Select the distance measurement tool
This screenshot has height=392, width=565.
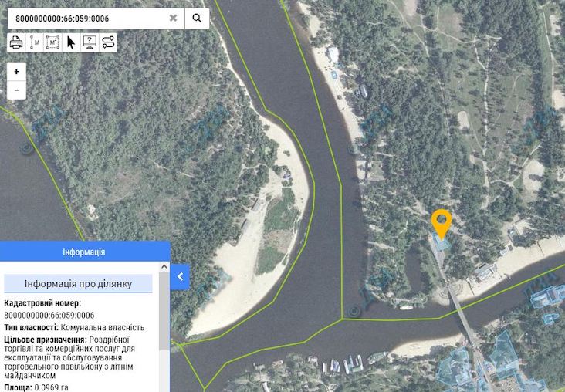[35, 42]
